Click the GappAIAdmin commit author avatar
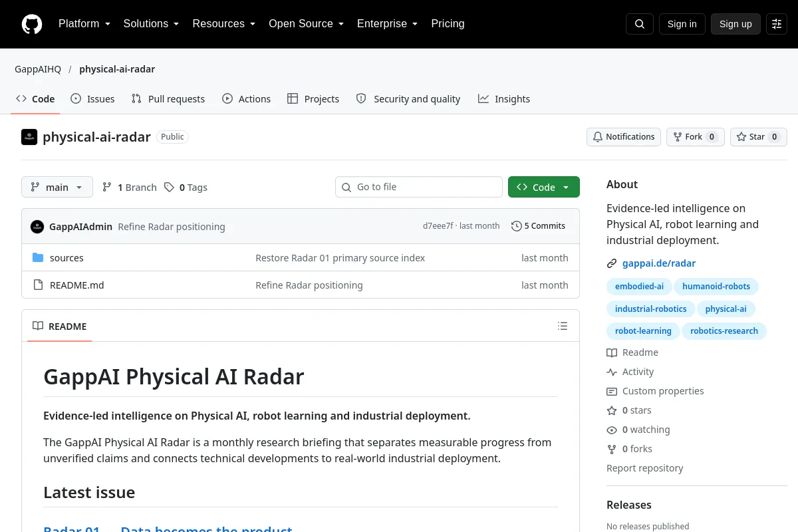The height and width of the screenshot is (532, 798). tap(37, 226)
